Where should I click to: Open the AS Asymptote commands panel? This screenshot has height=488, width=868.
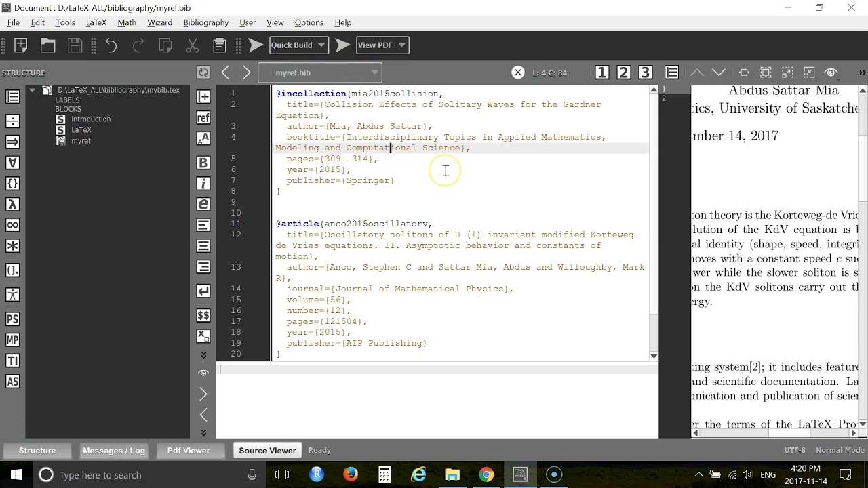[x=12, y=382]
